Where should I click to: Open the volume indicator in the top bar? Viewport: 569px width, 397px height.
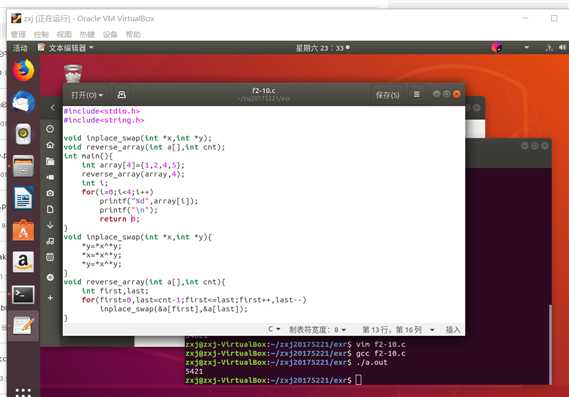562,48
